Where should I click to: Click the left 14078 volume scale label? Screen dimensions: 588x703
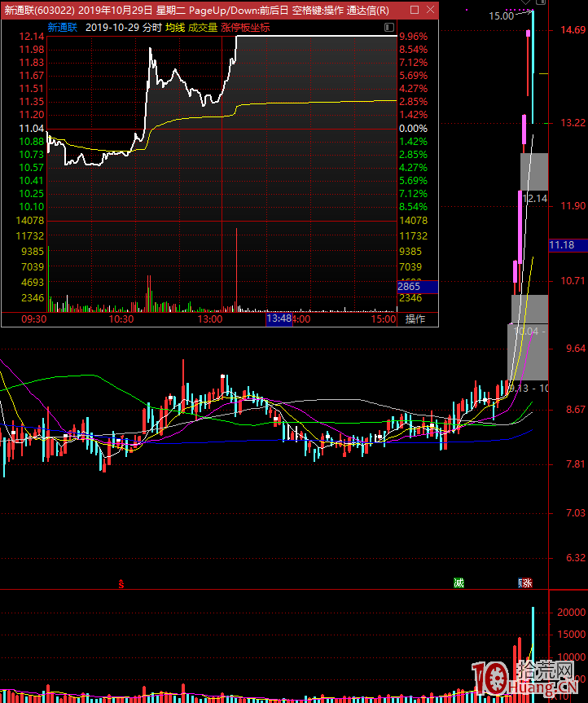[30, 221]
